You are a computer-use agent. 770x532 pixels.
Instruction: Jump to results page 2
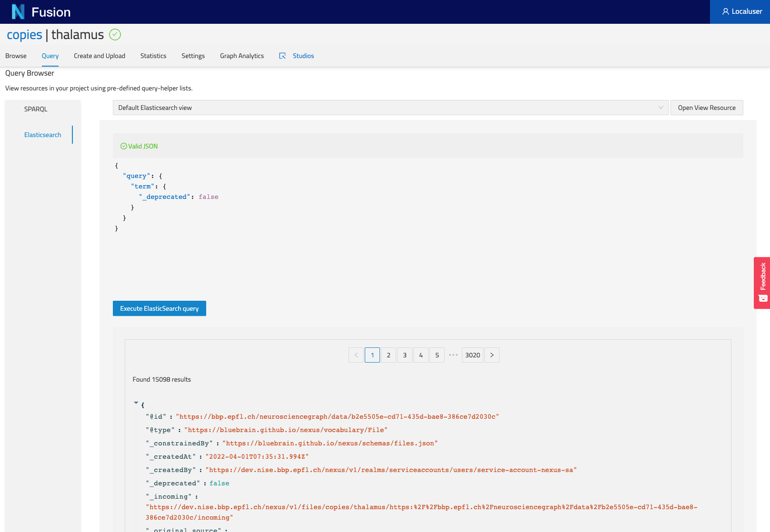click(389, 355)
